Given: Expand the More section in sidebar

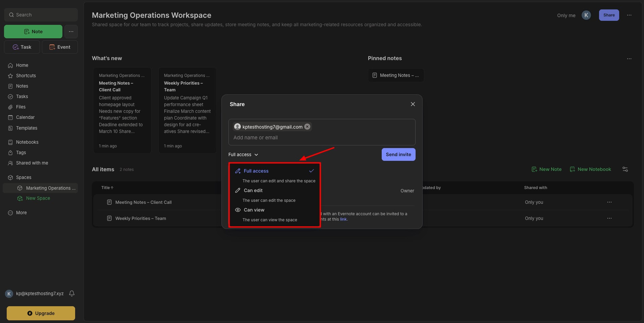Looking at the screenshot, I should coord(21,213).
